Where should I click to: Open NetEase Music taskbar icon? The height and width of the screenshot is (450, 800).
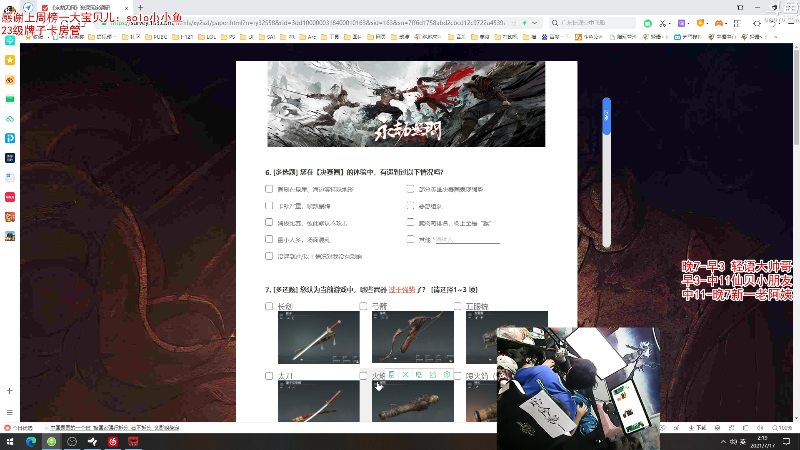[113, 441]
